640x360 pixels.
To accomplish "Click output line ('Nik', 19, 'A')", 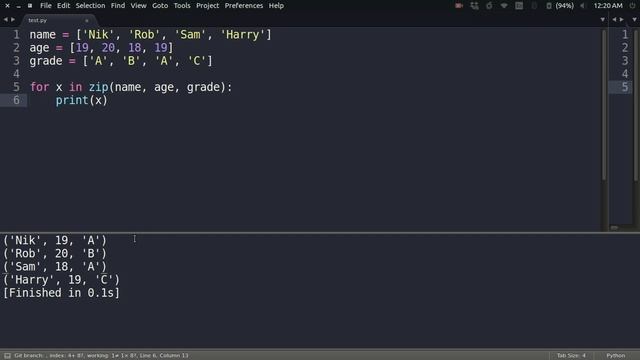I will [x=55, y=240].
